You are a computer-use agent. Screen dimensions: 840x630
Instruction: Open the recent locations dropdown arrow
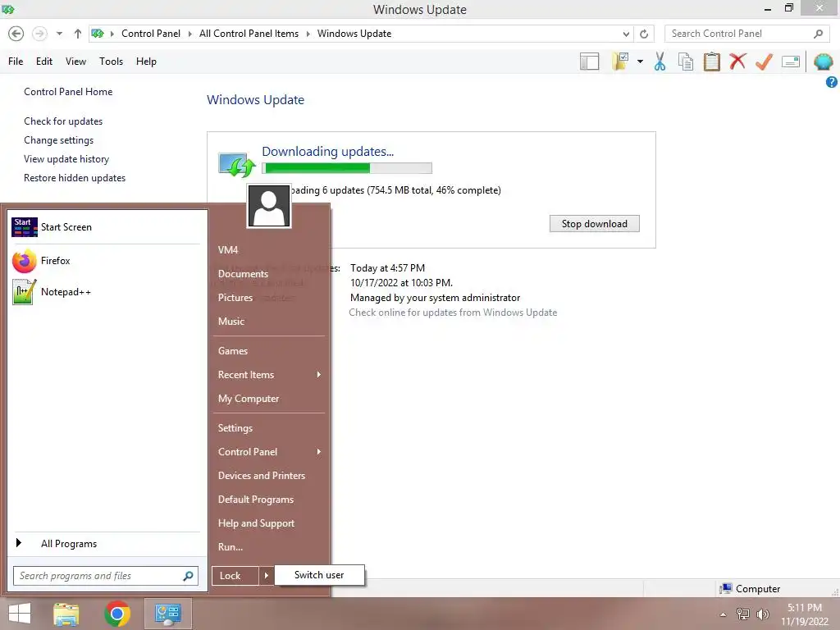tap(59, 34)
